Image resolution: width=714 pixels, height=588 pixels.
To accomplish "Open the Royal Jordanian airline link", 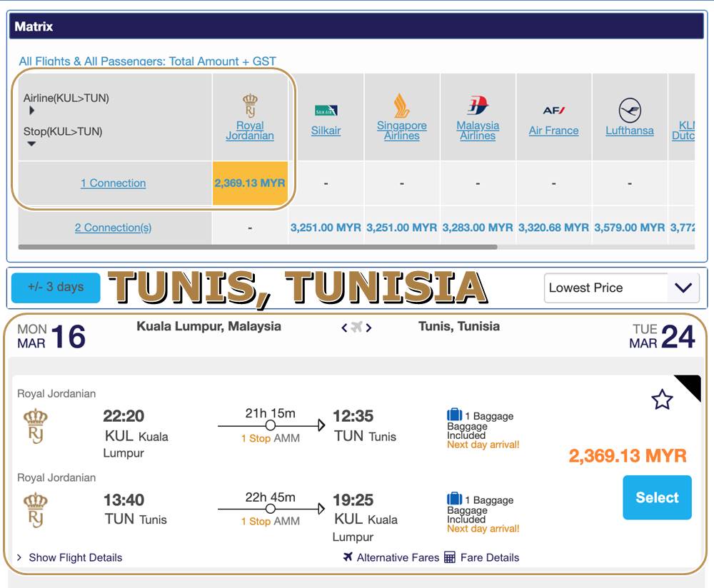I will (x=250, y=131).
